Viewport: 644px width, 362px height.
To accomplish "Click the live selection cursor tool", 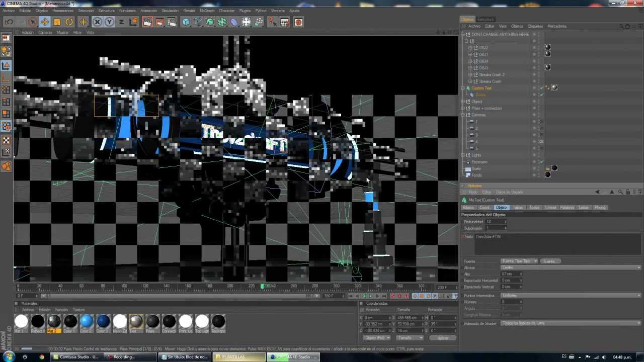I will tap(33, 22).
